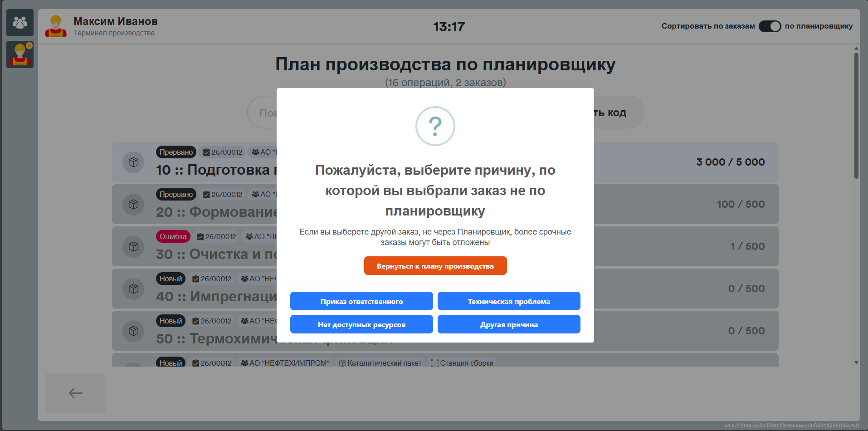Click Станция сборки tag in last row

coord(462,363)
